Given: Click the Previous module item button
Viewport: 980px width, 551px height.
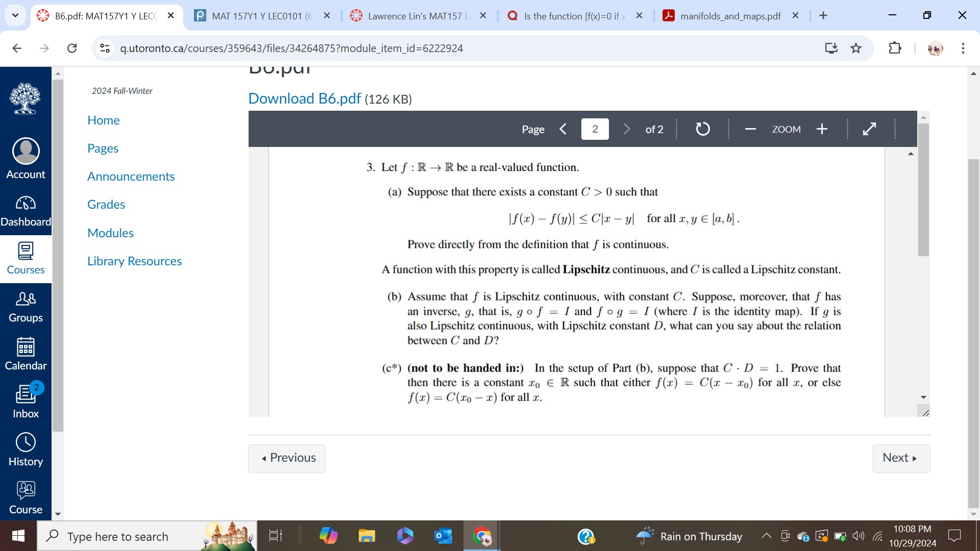Looking at the screenshot, I should point(287,458).
